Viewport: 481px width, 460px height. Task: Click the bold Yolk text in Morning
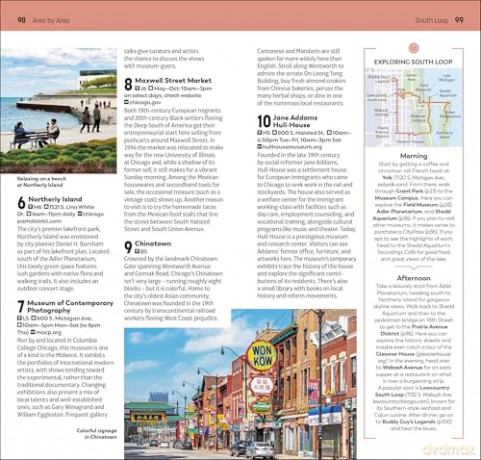pos(387,178)
